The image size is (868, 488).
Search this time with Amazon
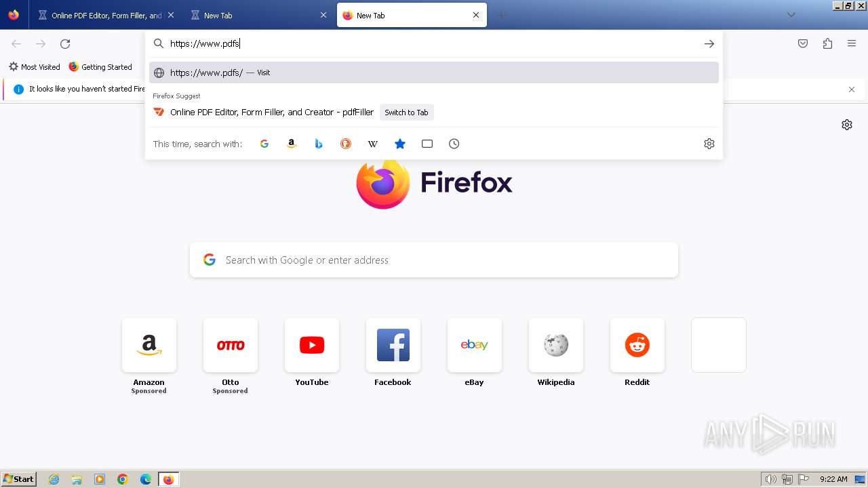[x=292, y=144]
